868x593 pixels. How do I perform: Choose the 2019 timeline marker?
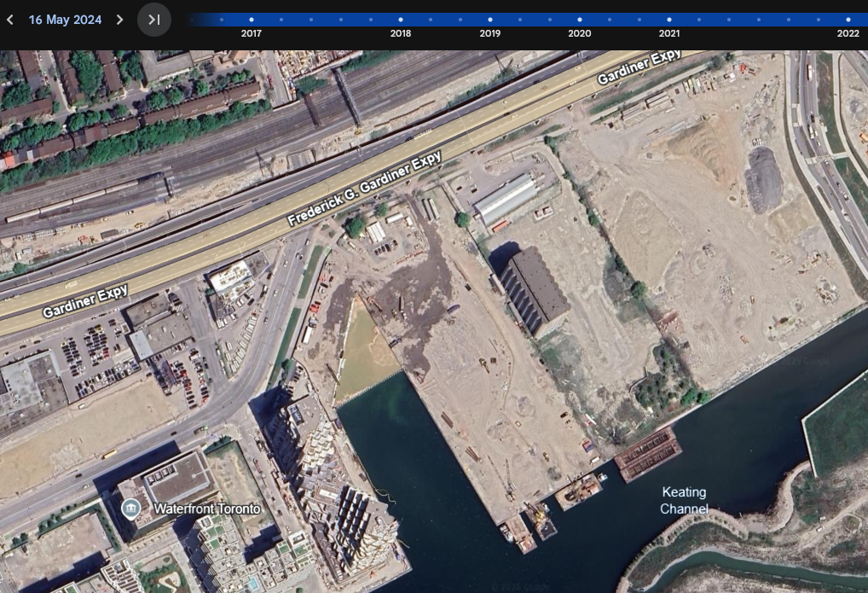coord(490,19)
